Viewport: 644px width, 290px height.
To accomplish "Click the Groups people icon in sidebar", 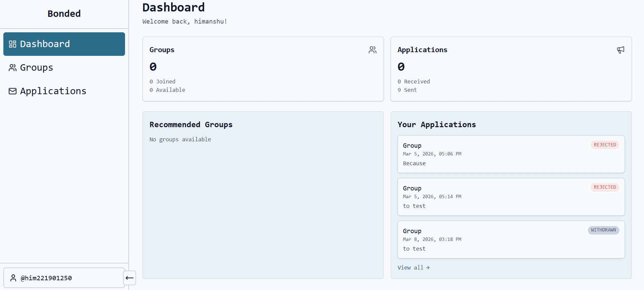I will click(x=12, y=68).
